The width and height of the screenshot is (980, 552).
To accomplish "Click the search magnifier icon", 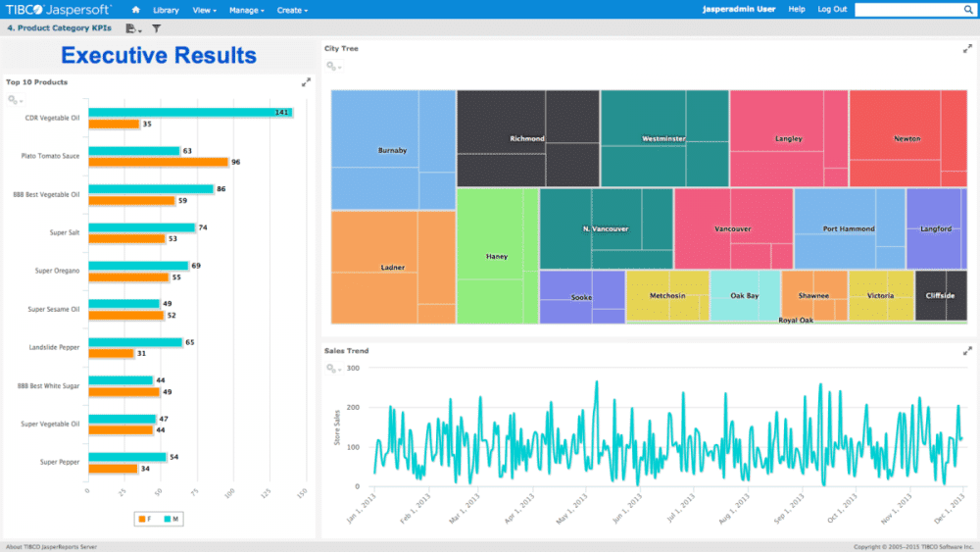I will 967,10.
